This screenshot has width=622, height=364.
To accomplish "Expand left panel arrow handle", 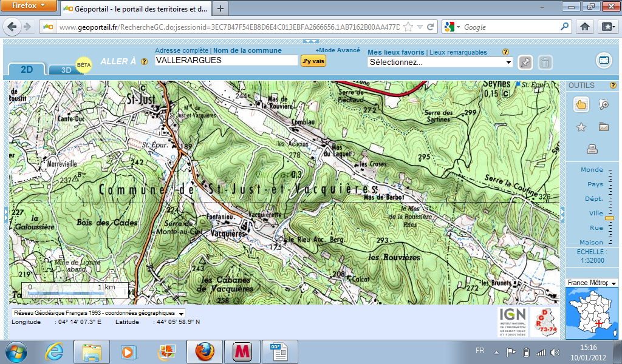I will 6,214.
